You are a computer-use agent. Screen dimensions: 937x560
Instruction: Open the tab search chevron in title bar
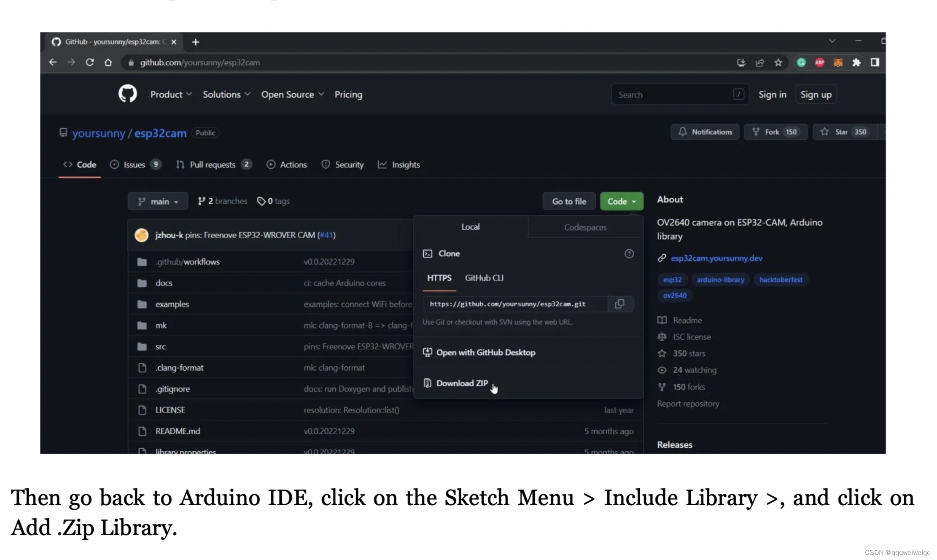pyautogui.click(x=832, y=41)
